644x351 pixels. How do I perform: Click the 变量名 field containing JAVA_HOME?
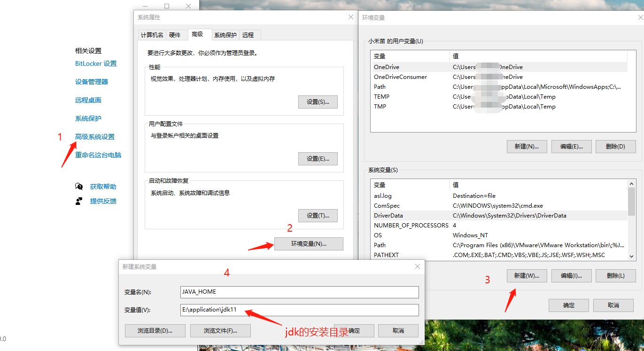[299, 292]
